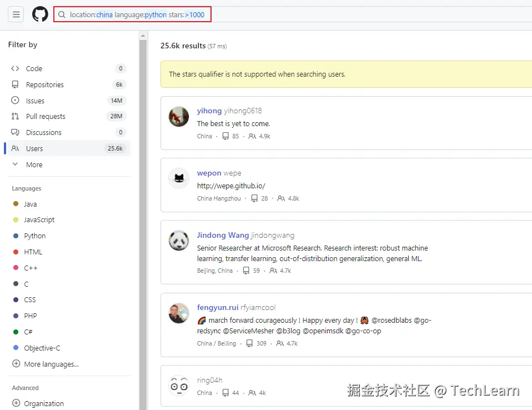The width and height of the screenshot is (532, 410).
Task: Filter results by Code
Action: click(x=69, y=68)
